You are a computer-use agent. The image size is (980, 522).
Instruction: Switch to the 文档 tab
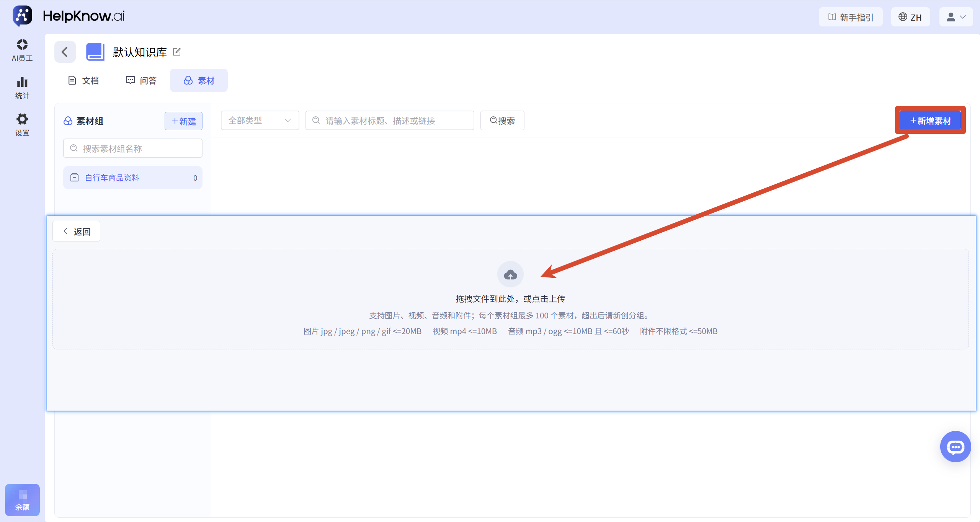click(83, 80)
